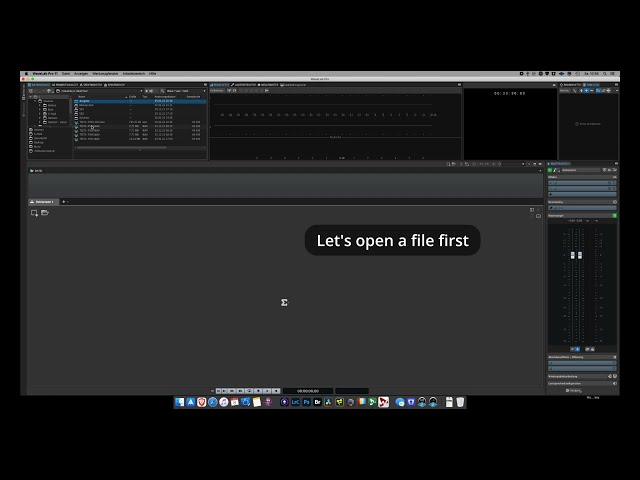Viewport: 640px width, 480px height.
Task: Click the left master fader handle
Action: pyautogui.click(x=573, y=256)
